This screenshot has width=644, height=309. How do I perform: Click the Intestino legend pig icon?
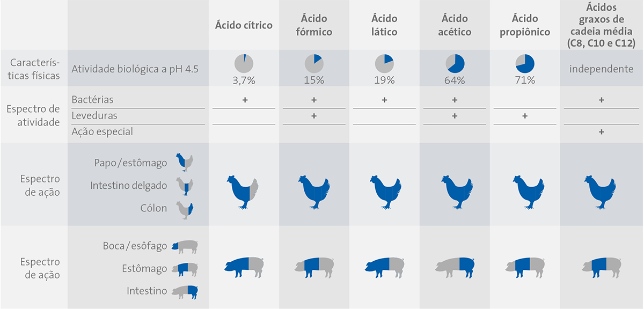pyautogui.click(x=185, y=292)
